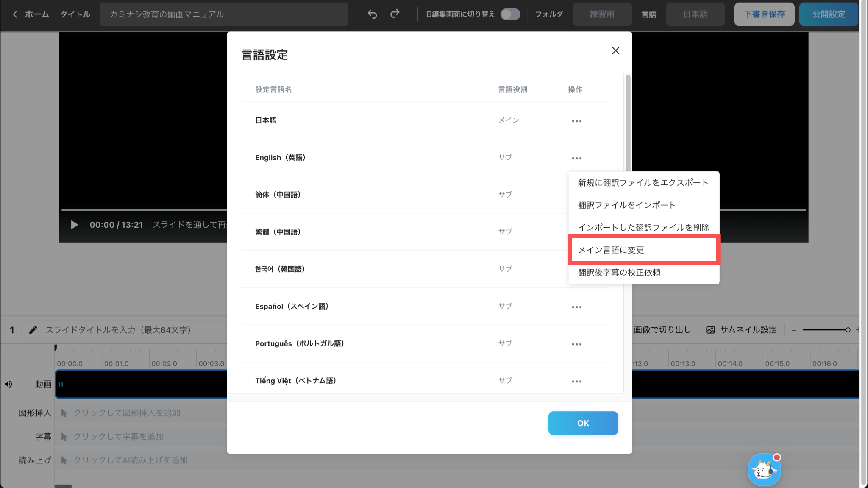Click the back chevron next to ホーム

[x=15, y=14]
